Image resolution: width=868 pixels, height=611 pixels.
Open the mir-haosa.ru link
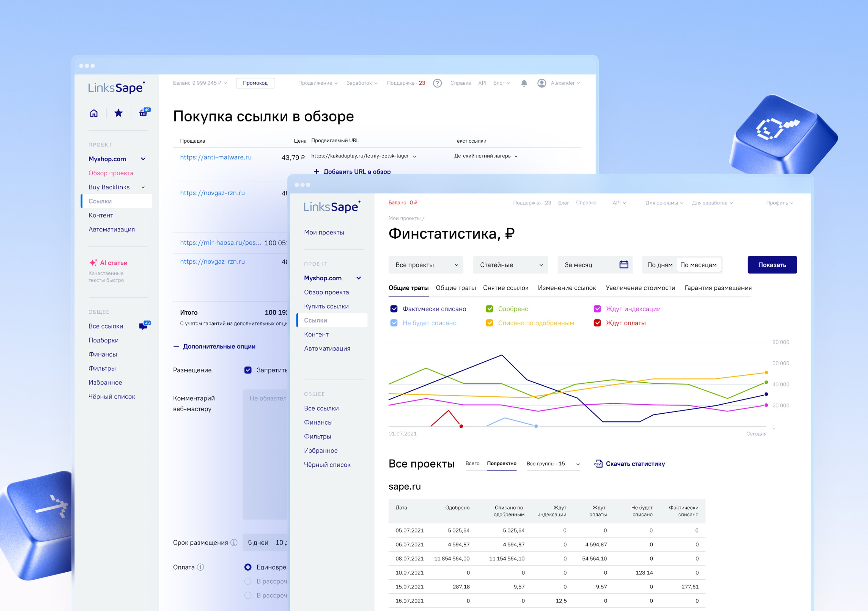[x=221, y=243]
